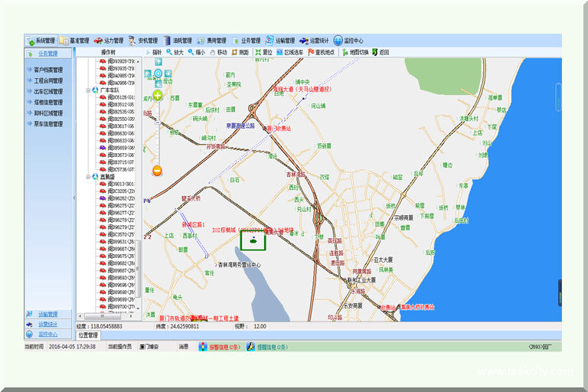
Task: Toggle map type with 地图切换
Action: 354,52
